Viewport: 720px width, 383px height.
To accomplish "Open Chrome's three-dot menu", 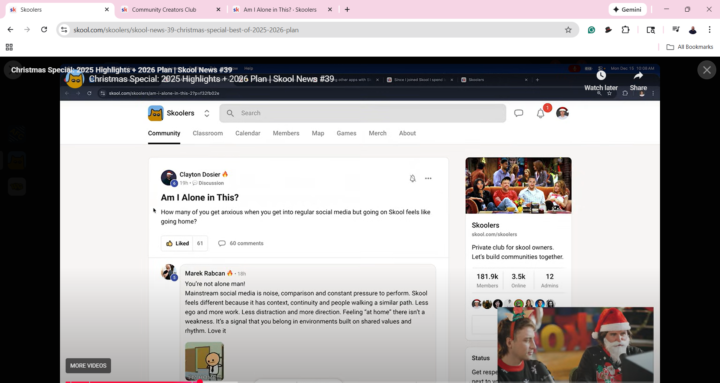I will click(709, 30).
